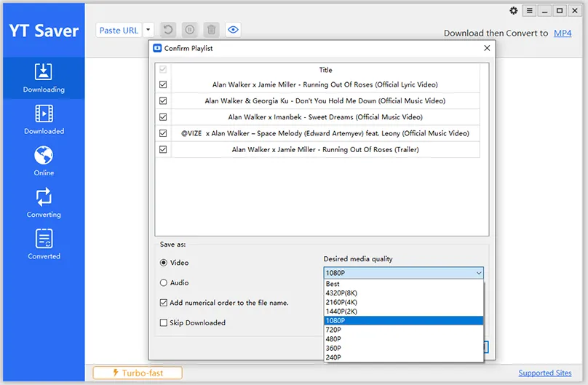588x385 pixels.
Task: Collapse the Desired media quality combo box
Action: [403, 273]
